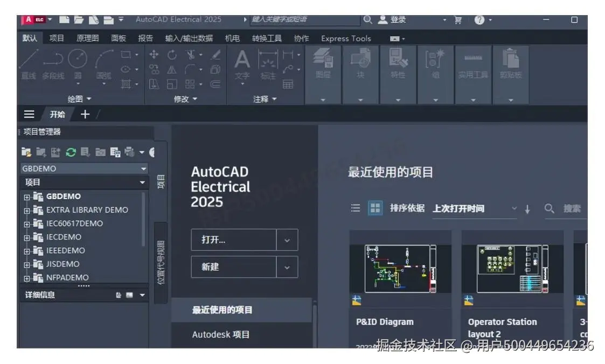Screen dimensions: 605x364
Task: Select the Arc (圆弧) tool
Action: point(104,64)
